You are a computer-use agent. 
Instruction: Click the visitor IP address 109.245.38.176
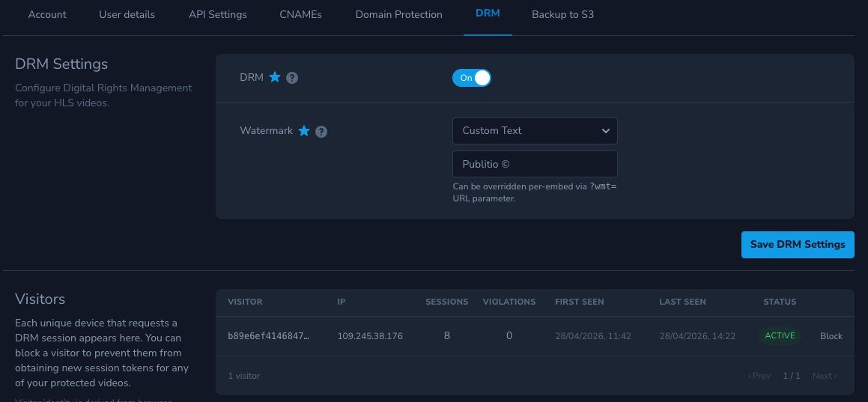(x=370, y=336)
